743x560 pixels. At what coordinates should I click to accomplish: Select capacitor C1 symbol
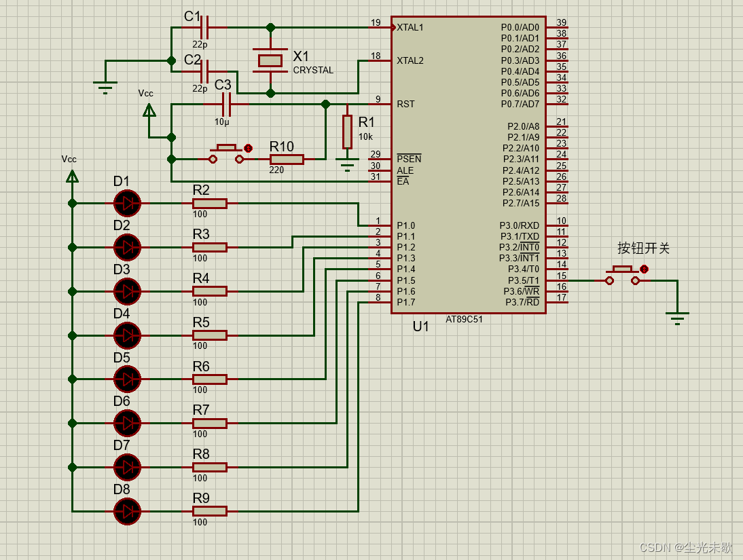tap(204, 27)
